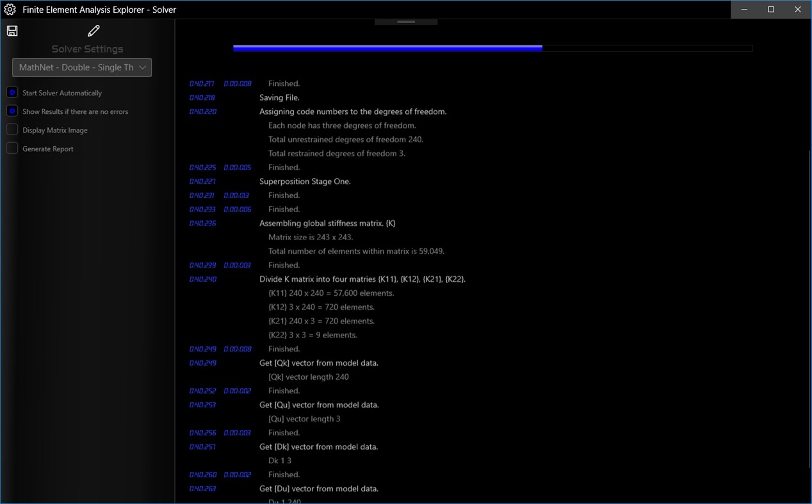Click the blue solver progress bar
This screenshot has width=812, height=504.
click(x=387, y=47)
